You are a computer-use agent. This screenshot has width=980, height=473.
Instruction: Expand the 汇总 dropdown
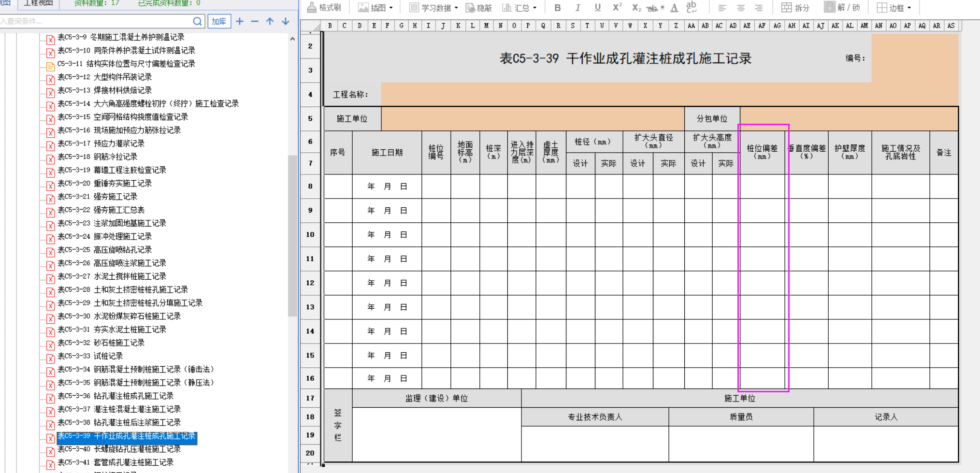point(534,8)
